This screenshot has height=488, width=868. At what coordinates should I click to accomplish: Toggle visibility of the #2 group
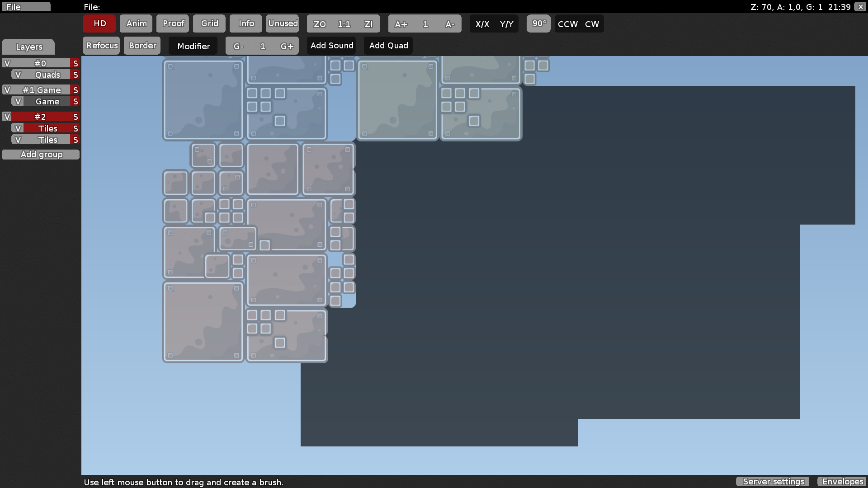click(7, 117)
